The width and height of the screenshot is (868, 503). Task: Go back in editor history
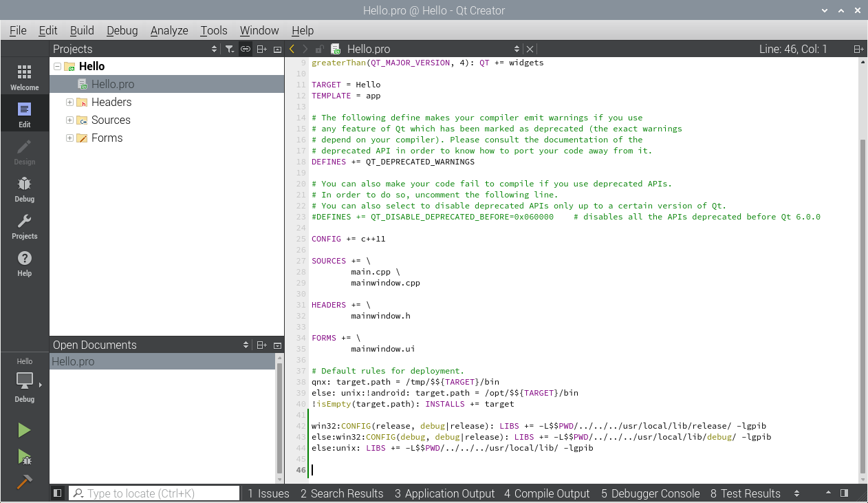tap(292, 49)
